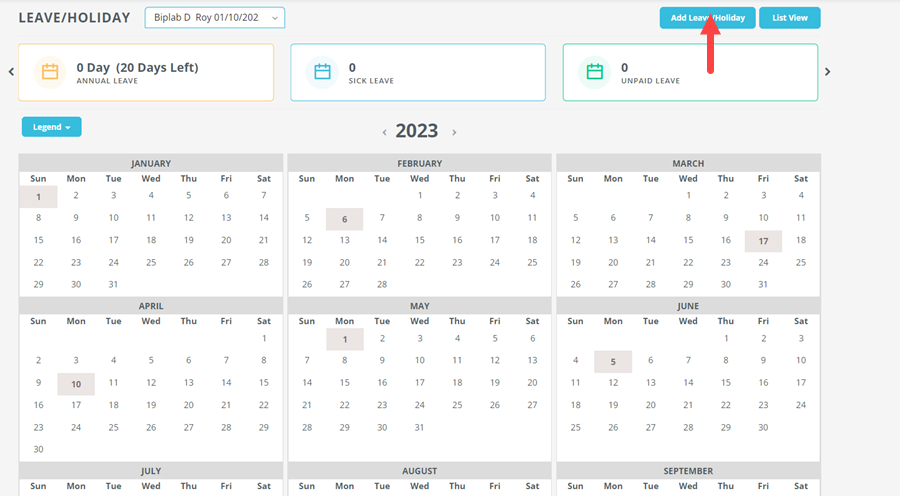This screenshot has height=496, width=900.
Task: Click the Unpaid Leave calendar icon
Action: click(595, 72)
